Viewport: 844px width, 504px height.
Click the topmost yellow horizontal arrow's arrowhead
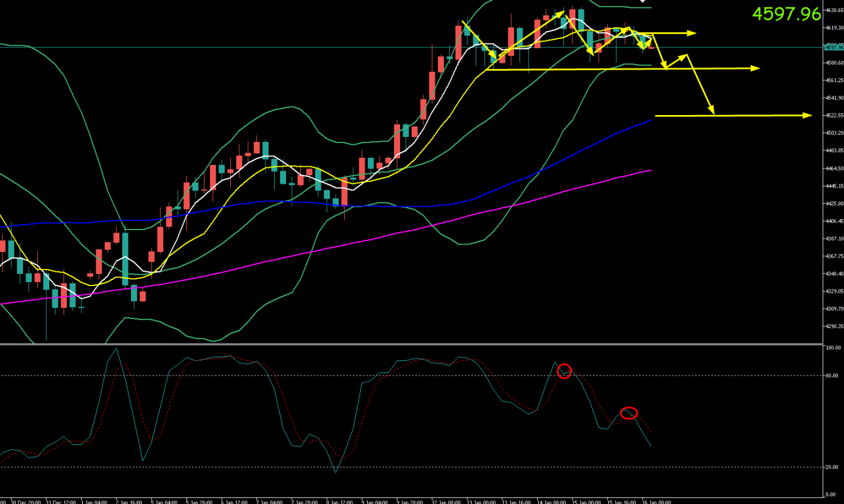point(692,33)
